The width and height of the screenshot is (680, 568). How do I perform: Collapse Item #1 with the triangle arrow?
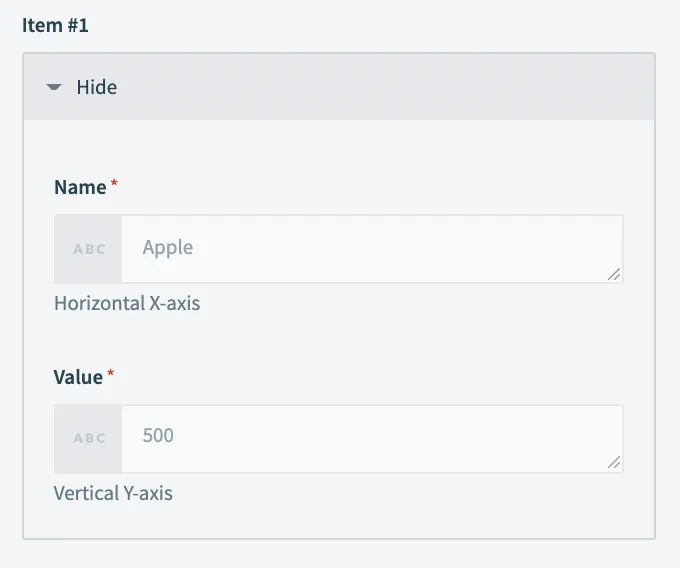pos(54,88)
